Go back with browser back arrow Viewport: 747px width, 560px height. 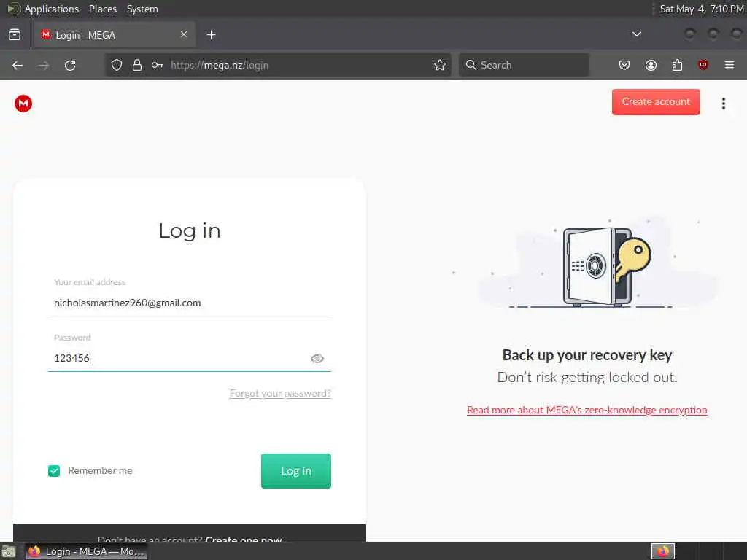tap(18, 65)
